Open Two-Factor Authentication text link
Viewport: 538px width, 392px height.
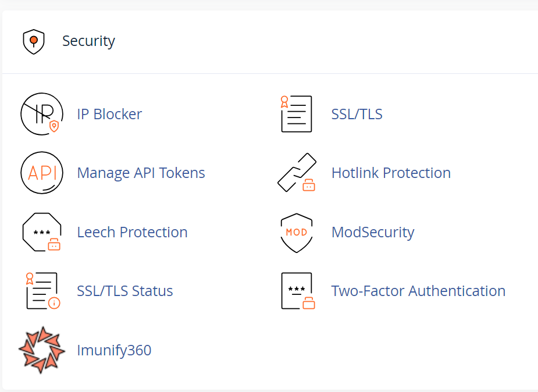pos(418,291)
